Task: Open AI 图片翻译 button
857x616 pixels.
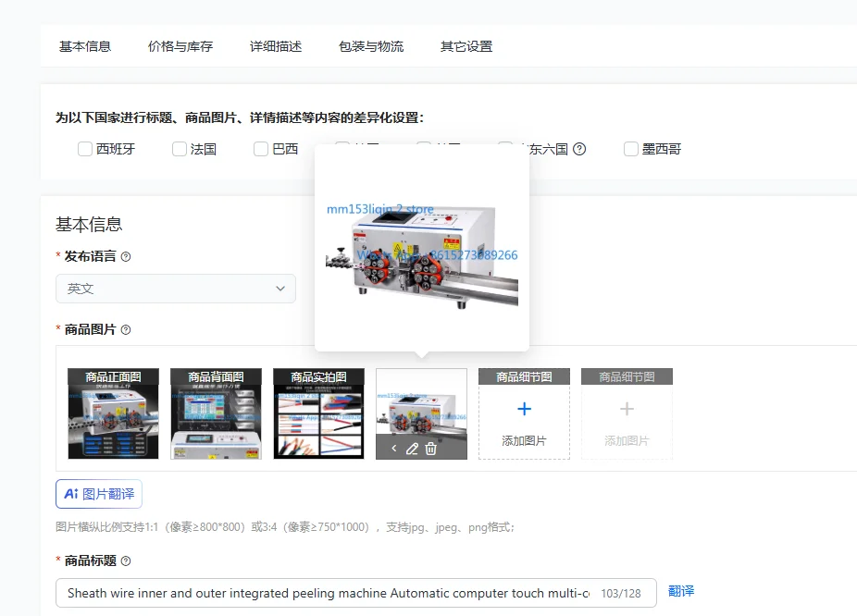Action: click(x=99, y=494)
